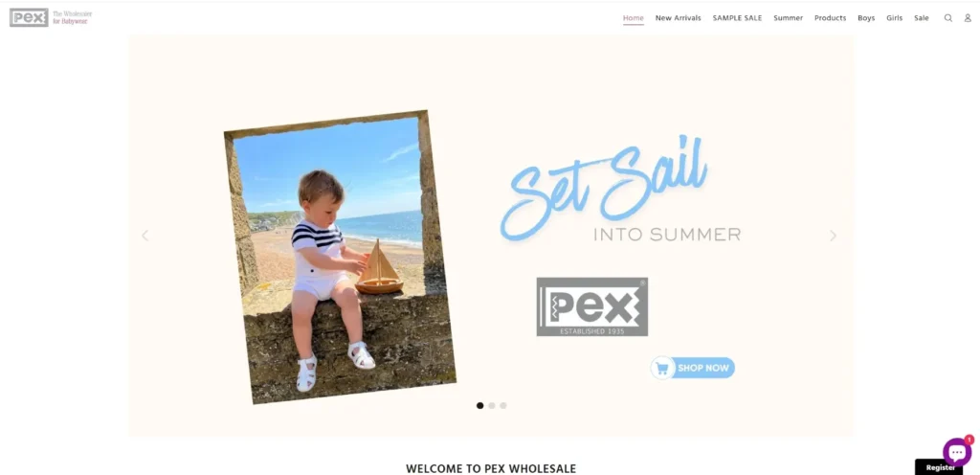Image resolution: width=980 pixels, height=475 pixels.
Task: Select the first carousel dot
Action: click(x=480, y=406)
